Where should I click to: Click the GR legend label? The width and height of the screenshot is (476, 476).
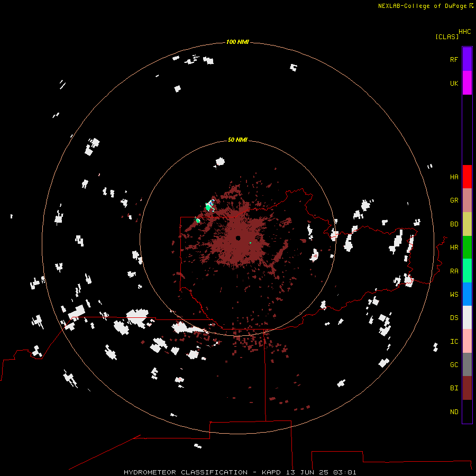point(454,200)
